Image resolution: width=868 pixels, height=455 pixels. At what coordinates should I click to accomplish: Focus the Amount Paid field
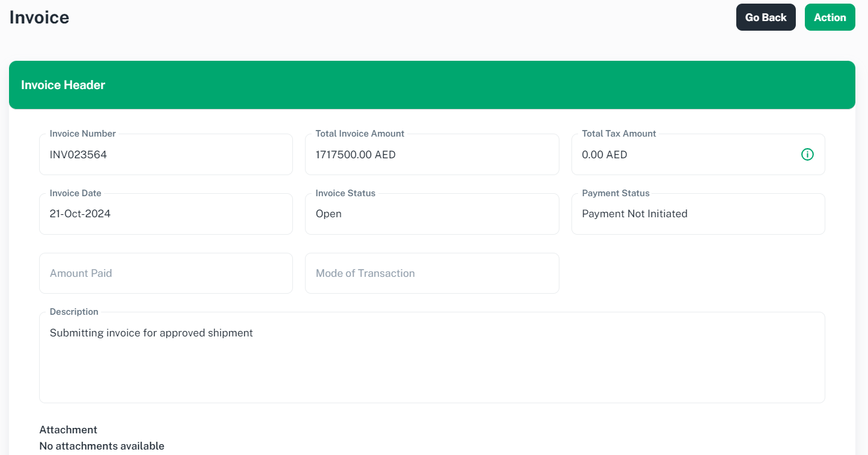tap(166, 273)
